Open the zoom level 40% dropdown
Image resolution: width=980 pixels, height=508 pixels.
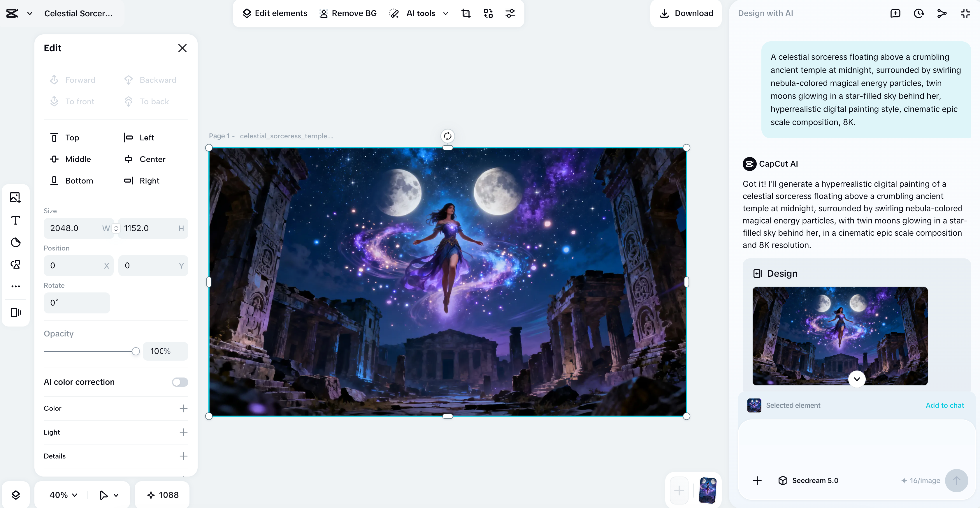(62, 495)
